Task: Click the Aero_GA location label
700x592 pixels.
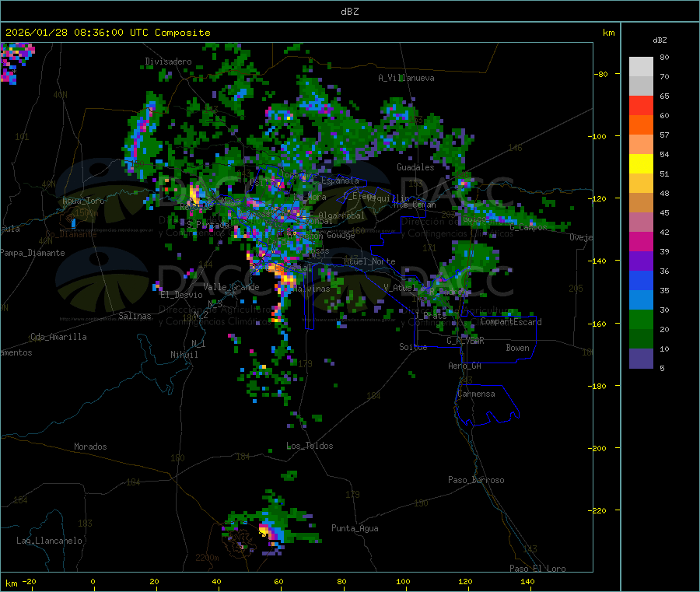Action: click(465, 366)
